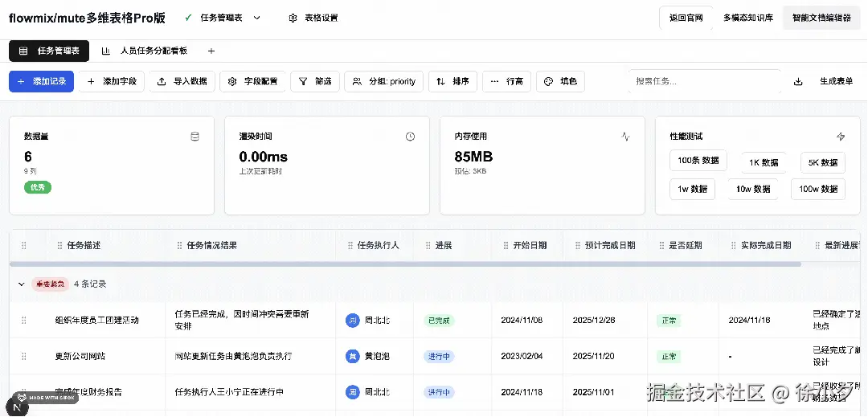
Task: Click the horizontal scrollbar under the table header
Action: click(x=405, y=264)
